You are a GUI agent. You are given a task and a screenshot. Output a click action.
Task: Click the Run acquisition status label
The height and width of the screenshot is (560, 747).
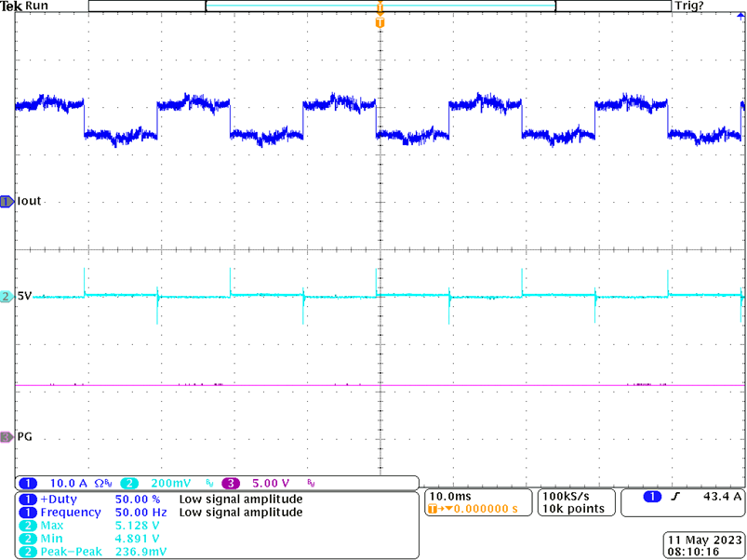tap(38, 7)
